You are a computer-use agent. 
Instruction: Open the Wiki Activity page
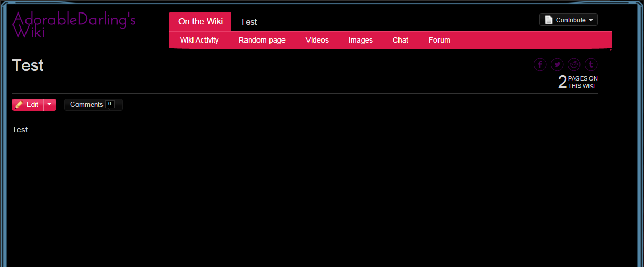pyautogui.click(x=199, y=40)
